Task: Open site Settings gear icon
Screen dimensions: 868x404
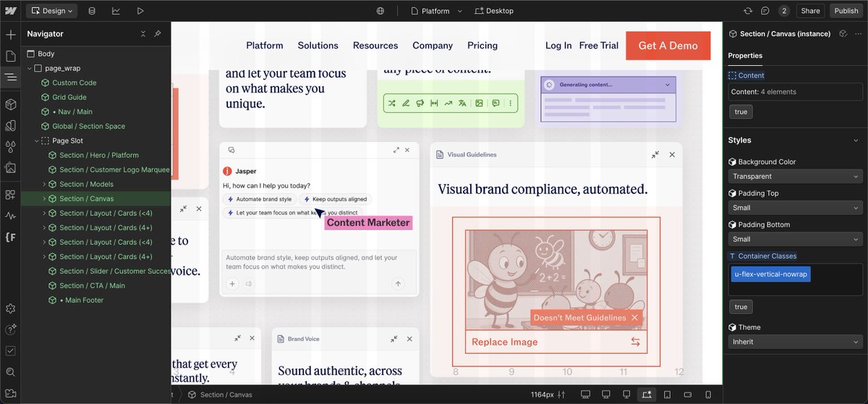Action: [x=10, y=308]
